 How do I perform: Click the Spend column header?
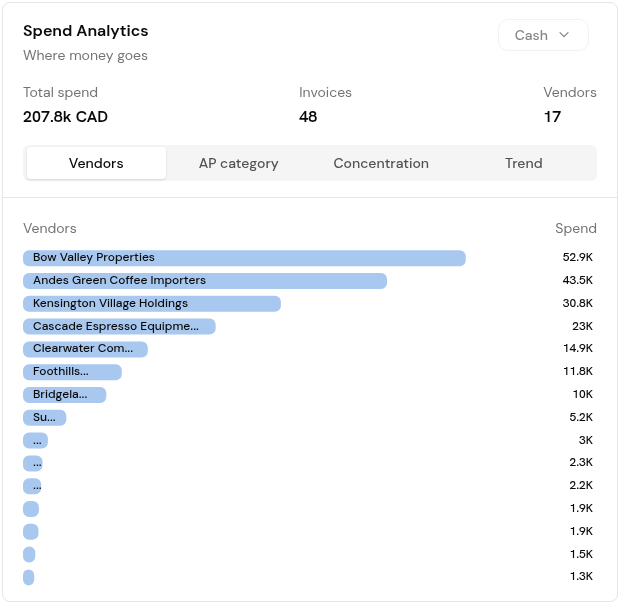tap(576, 228)
